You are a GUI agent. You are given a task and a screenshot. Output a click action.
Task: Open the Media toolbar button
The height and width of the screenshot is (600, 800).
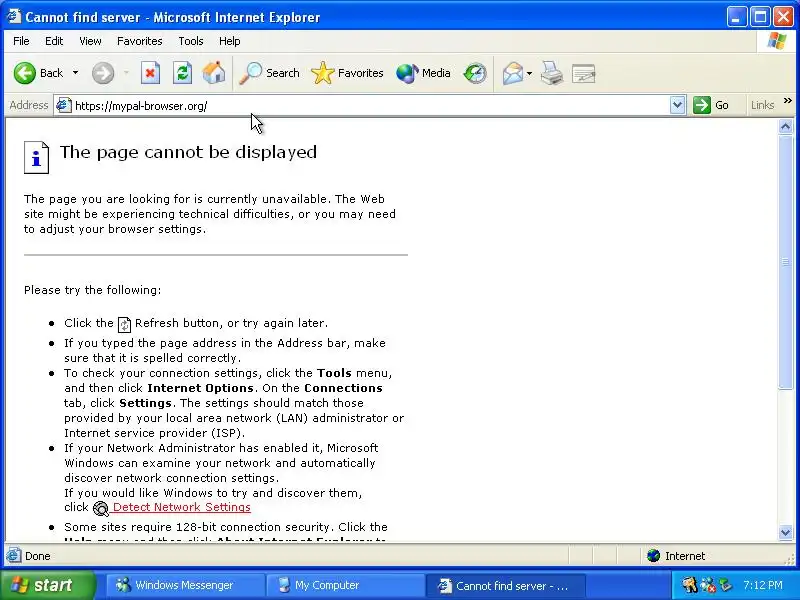click(423, 73)
